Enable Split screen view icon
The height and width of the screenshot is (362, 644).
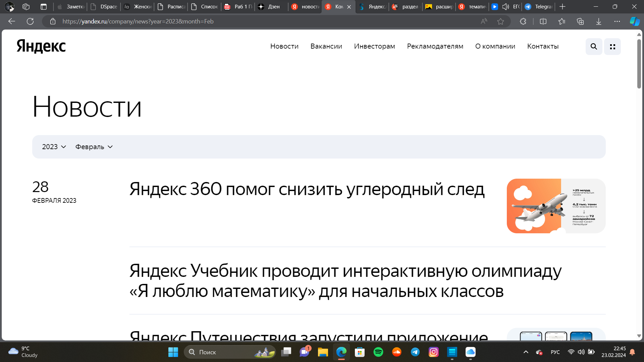pyautogui.click(x=543, y=21)
